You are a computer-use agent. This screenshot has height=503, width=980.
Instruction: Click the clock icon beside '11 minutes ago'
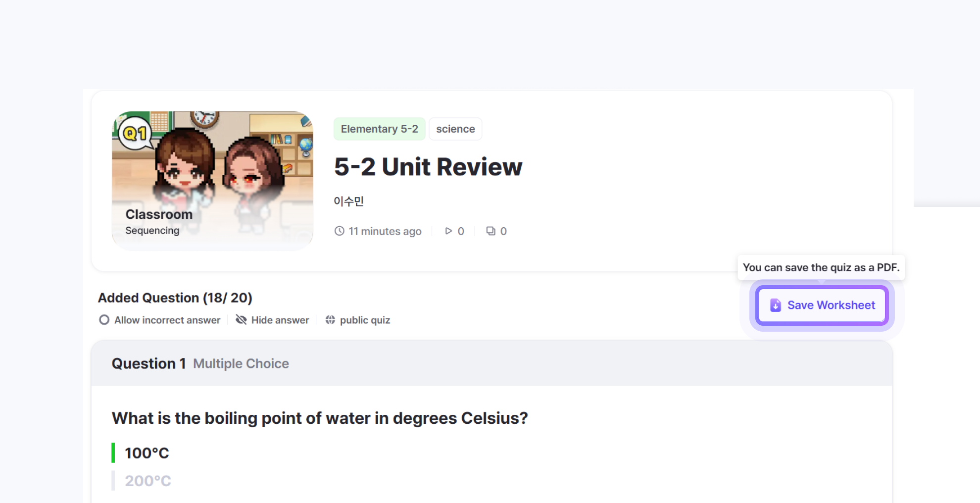click(339, 231)
